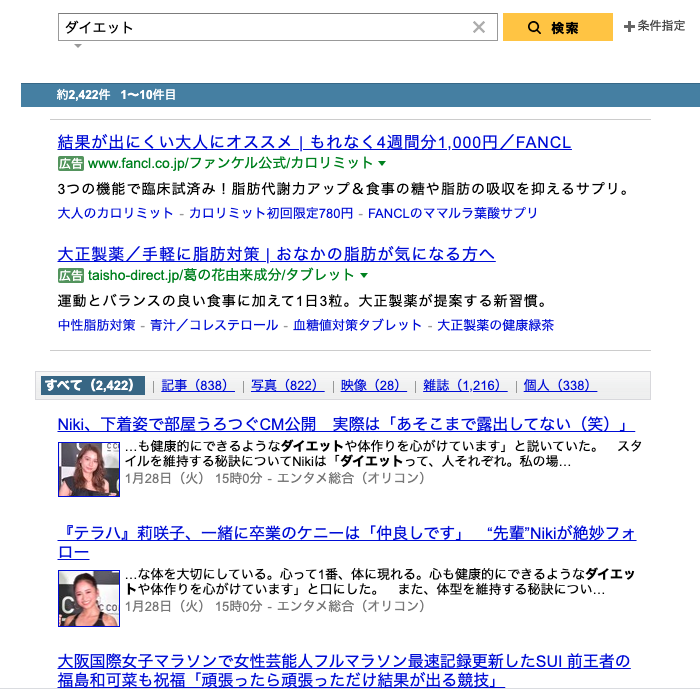Switch to the 写真 (822) tab
The height and width of the screenshot is (689, 700).
pos(287,385)
